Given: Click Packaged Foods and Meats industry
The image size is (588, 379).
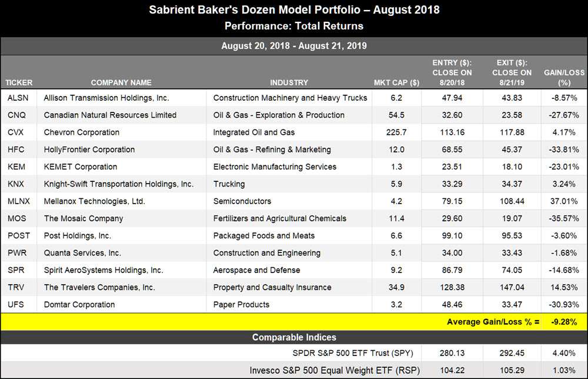Looking at the screenshot, I should [x=263, y=236].
